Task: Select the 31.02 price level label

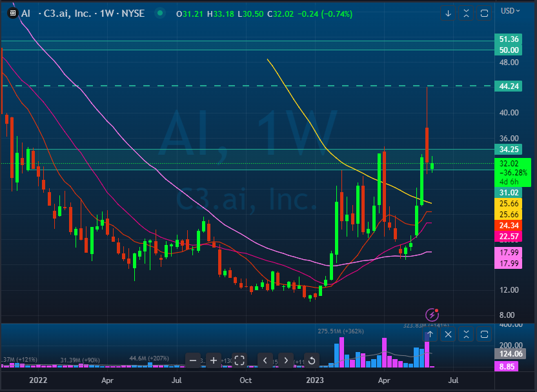Action: point(509,193)
